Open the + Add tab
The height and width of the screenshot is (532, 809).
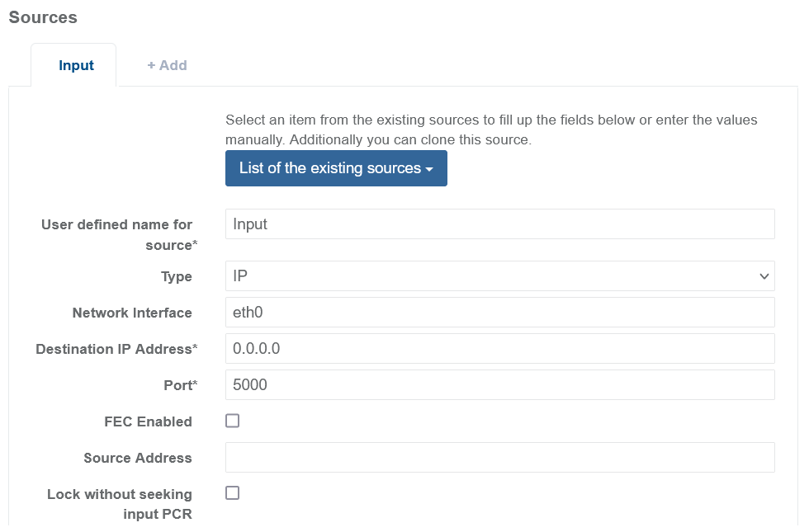[x=167, y=66]
